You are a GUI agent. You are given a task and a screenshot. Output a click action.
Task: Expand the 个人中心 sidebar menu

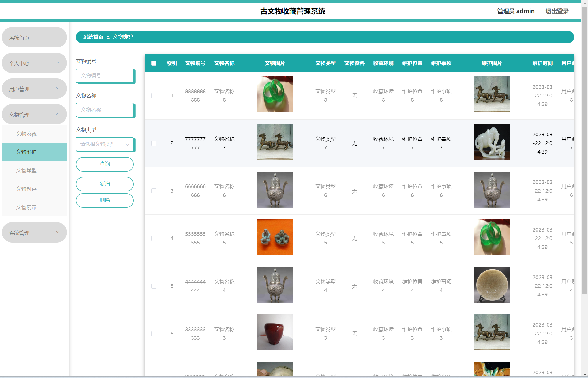click(34, 63)
